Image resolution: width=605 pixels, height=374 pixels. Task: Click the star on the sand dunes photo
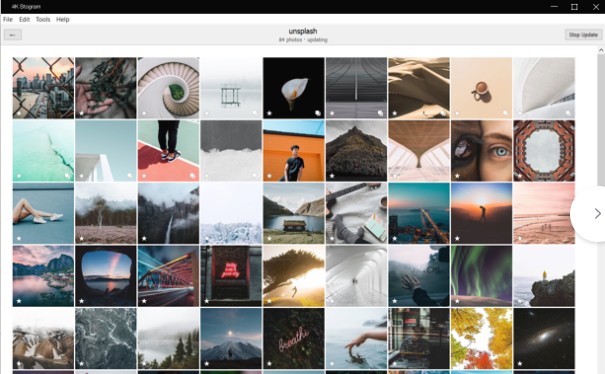coord(394,113)
